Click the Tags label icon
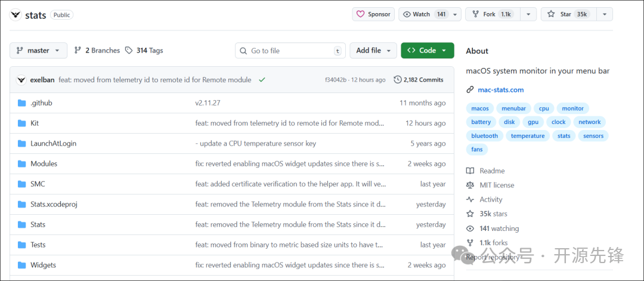Viewport: 644px width, 281px height. tap(129, 51)
